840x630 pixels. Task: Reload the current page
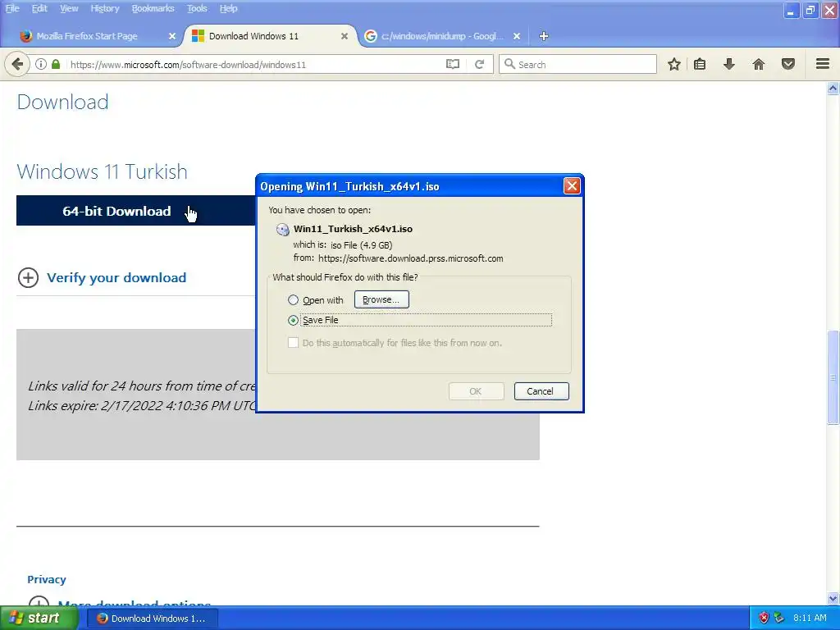(x=479, y=64)
